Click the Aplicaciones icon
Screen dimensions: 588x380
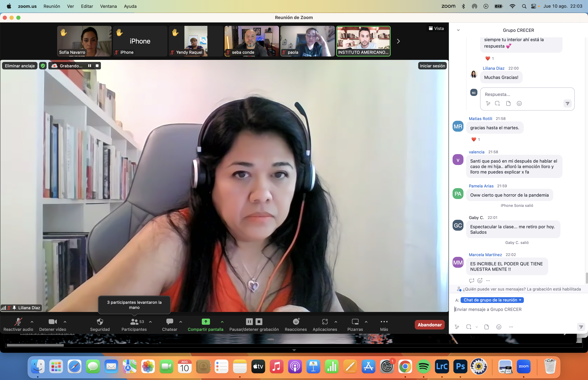pos(324,322)
